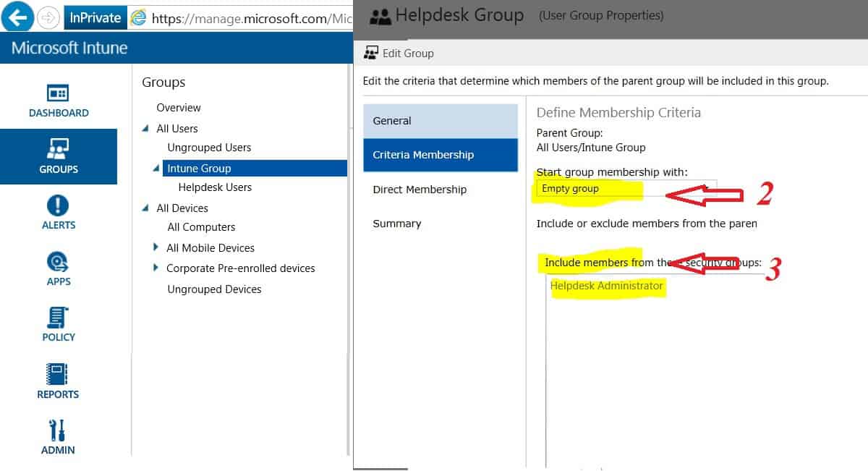Open the Reports workspace icon
The width and height of the screenshot is (868, 471).
[x=58, y=374]
